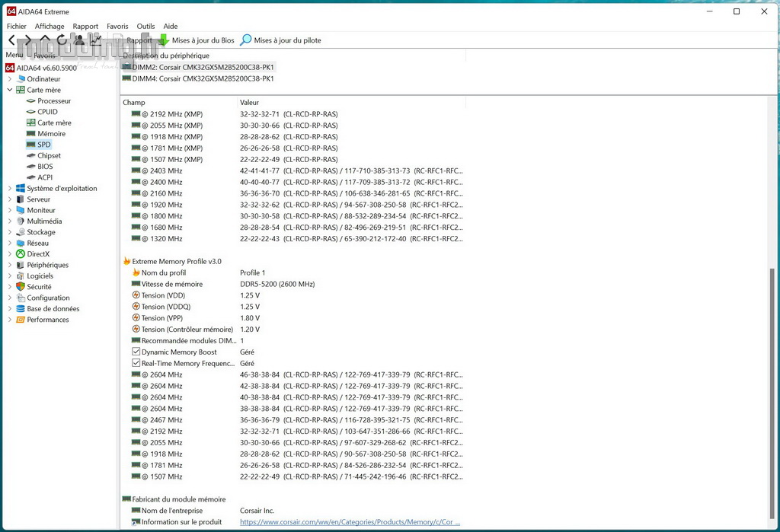Open the Outils menu
The height and width of the screenshot is (532, 780).
pos(145,26)
